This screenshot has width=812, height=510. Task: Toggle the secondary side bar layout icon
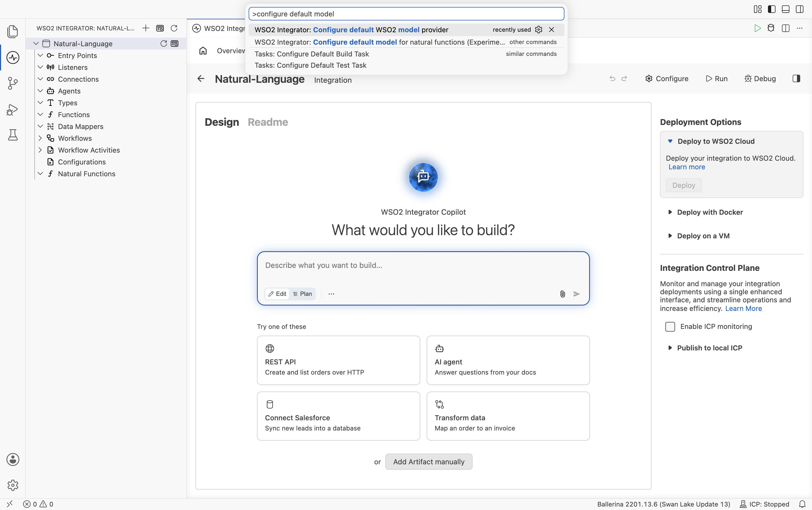800,9
